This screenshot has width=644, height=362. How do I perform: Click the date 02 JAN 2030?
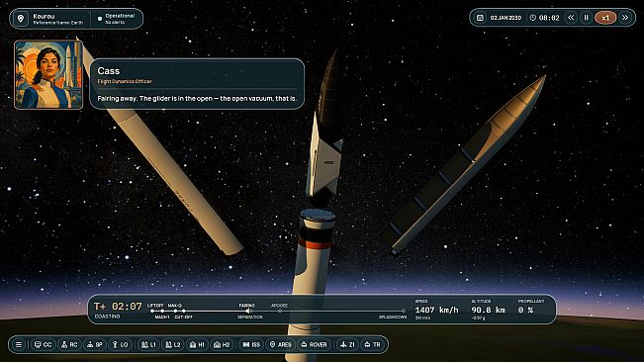point(506,18)
